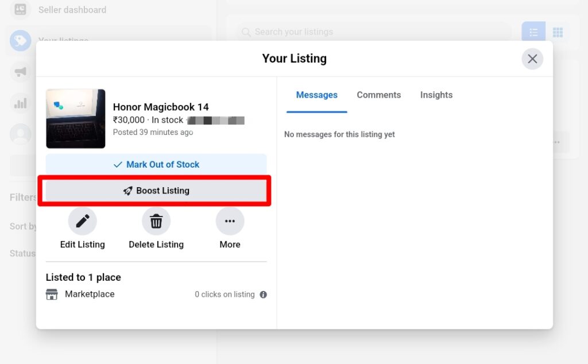Click the profile avatar in sidebar

pos(20,134)
